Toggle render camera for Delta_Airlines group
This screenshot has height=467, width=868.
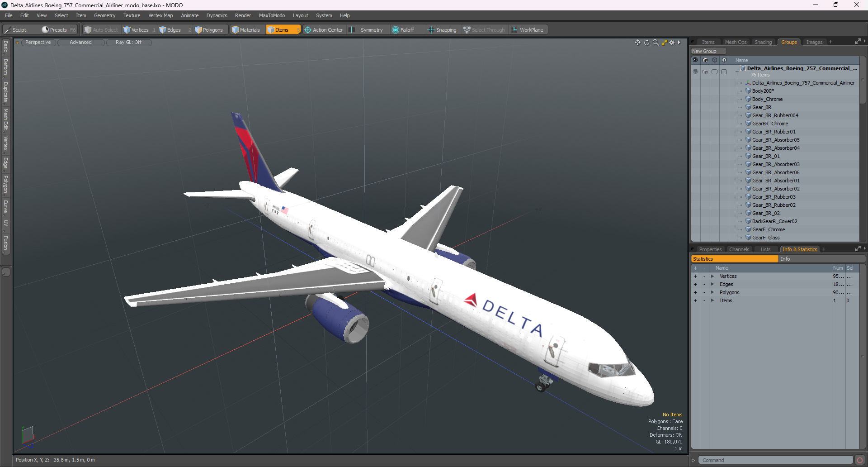tap(705, 71)
